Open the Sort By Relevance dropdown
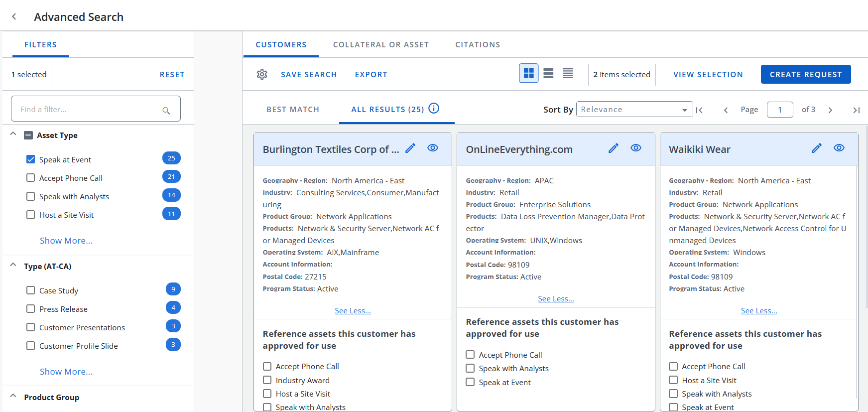The height and width of the screenshot is (412, 868). [x=634, y=109]
